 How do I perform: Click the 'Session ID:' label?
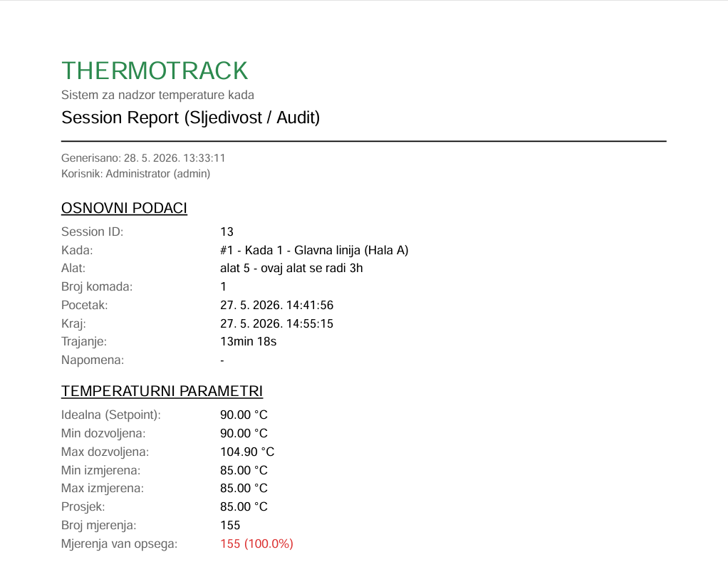(93, 231)
